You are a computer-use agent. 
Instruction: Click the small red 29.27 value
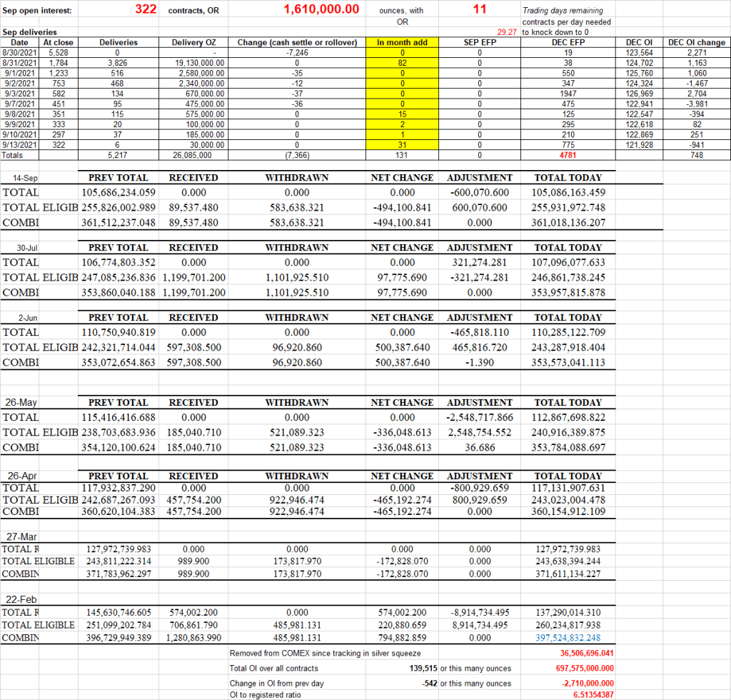508,32
